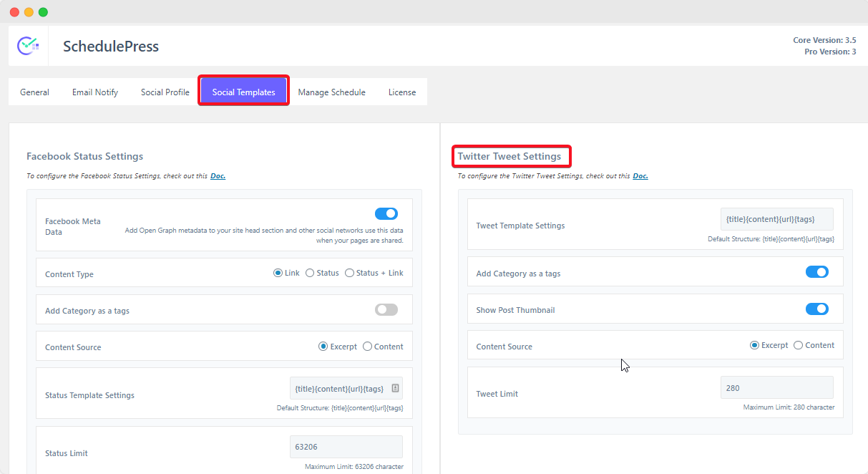Click the icon inside Status Template Settings field
Screen dimensions: 868x474
click(x=396, y=388)
